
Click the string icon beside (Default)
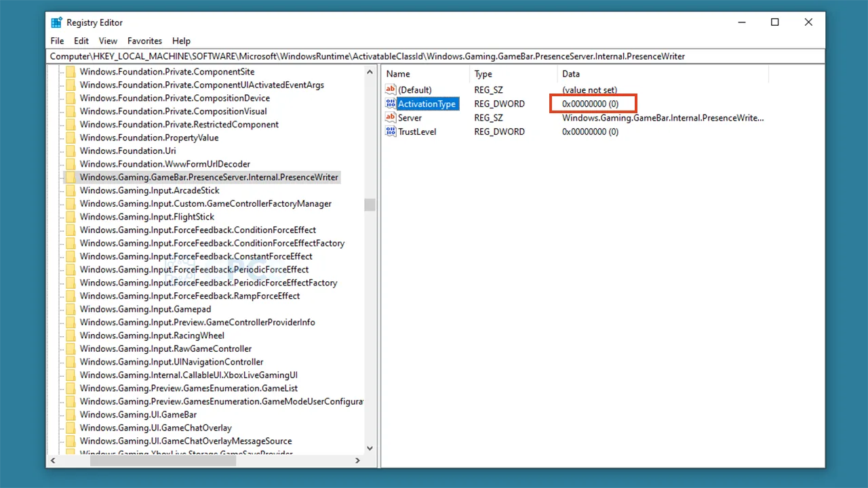click(x=390, y=89)
